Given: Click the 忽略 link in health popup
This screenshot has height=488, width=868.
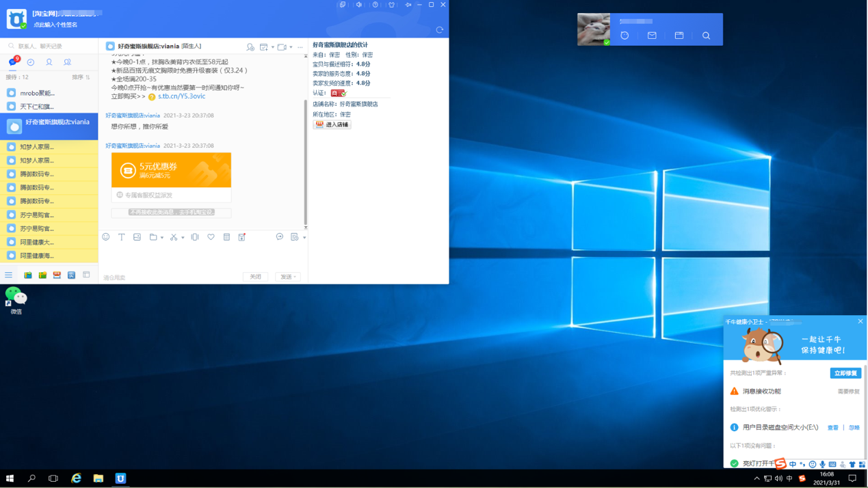Looking at the screenshot, I should pyautogui.click(x=854, y=428).
